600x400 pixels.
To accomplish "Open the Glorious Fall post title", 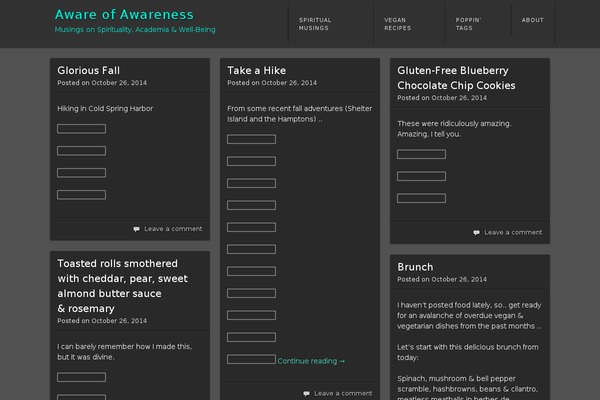I will point(88,70).
